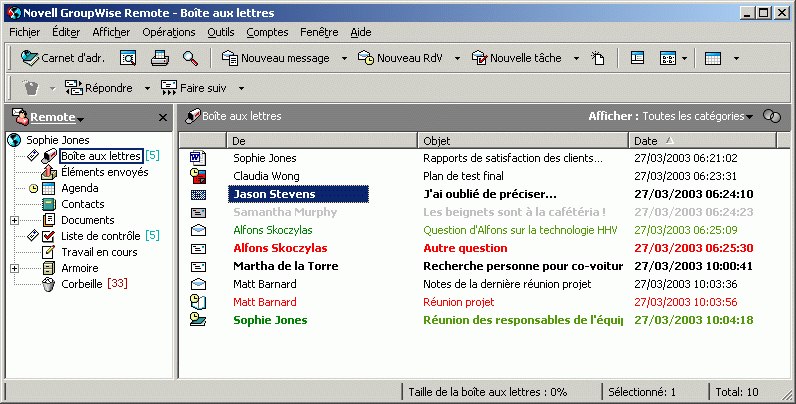Open the Liste de contrôle folder
796x404 pixels.
tap(101, 236)
